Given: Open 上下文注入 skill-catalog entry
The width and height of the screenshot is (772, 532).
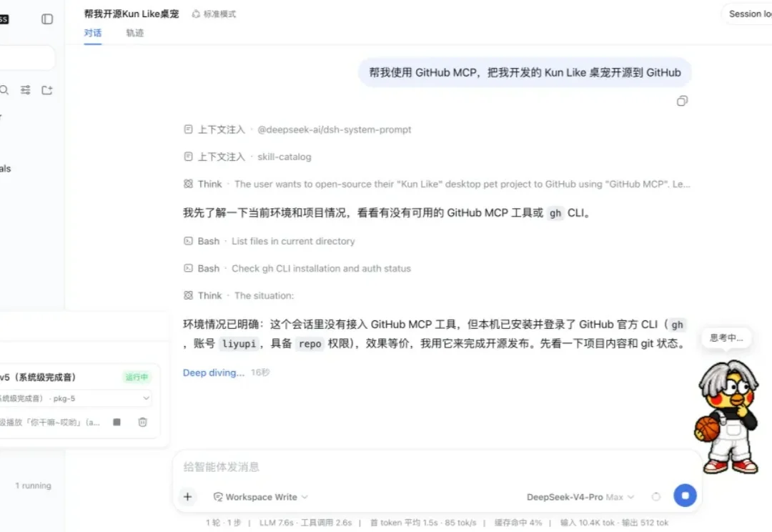Looking at the screenshot, I should click(247, 157).
